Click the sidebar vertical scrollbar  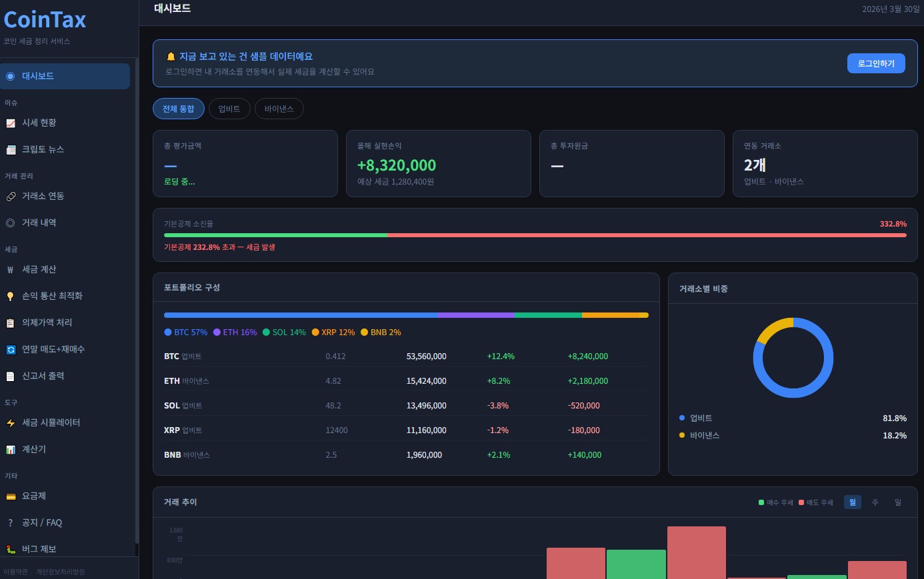coord(137,300)
